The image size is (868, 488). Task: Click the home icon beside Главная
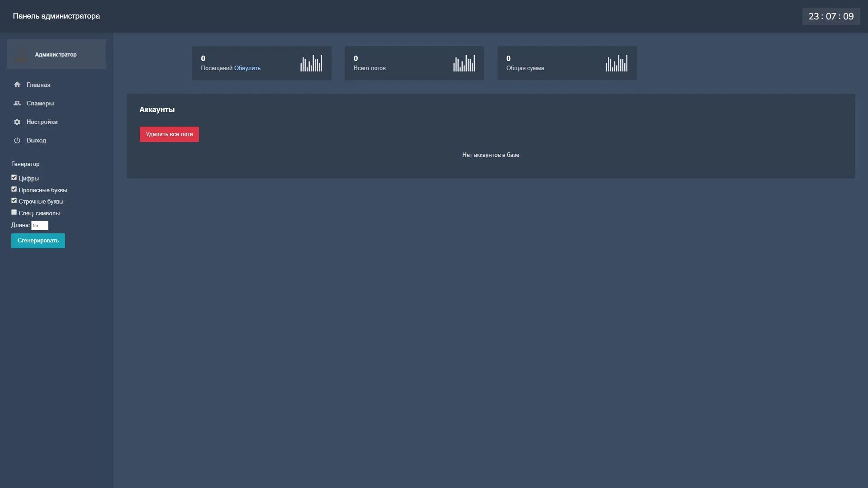pos(17,85)
